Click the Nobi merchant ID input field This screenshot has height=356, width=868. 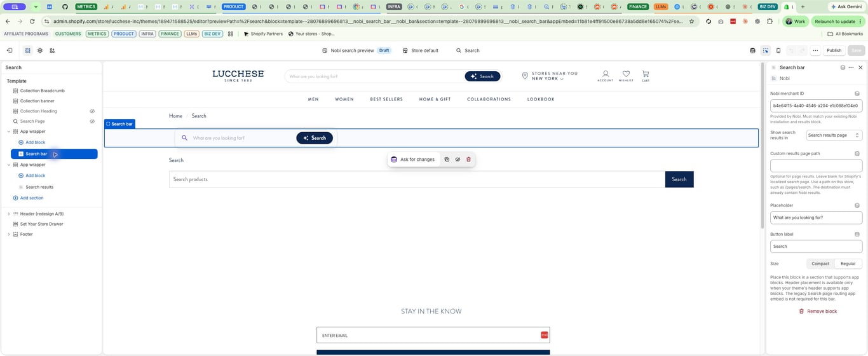pos(816,106)
